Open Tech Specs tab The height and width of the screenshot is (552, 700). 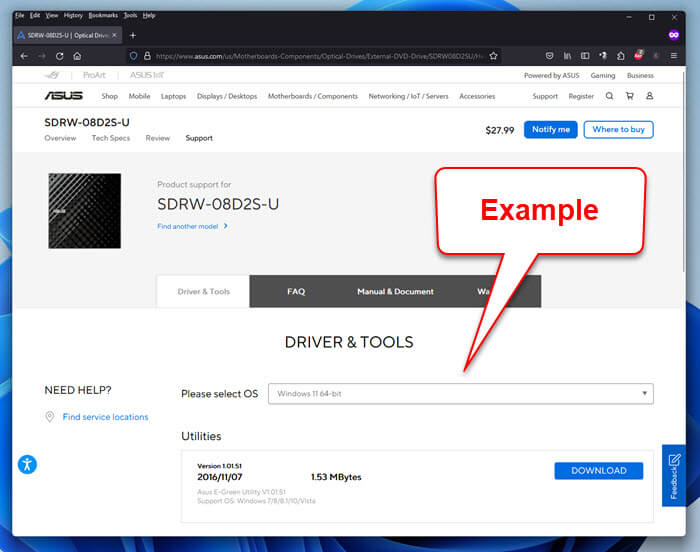click(x=111, y=138)
